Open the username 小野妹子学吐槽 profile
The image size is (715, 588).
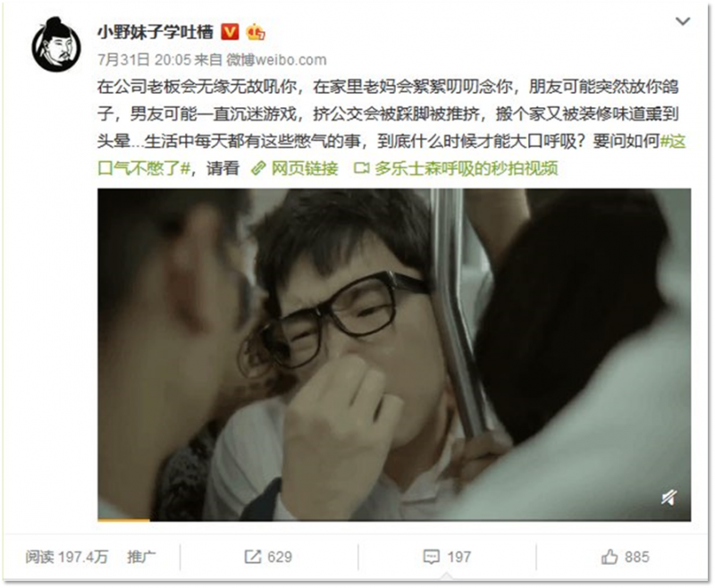(155, 32)
